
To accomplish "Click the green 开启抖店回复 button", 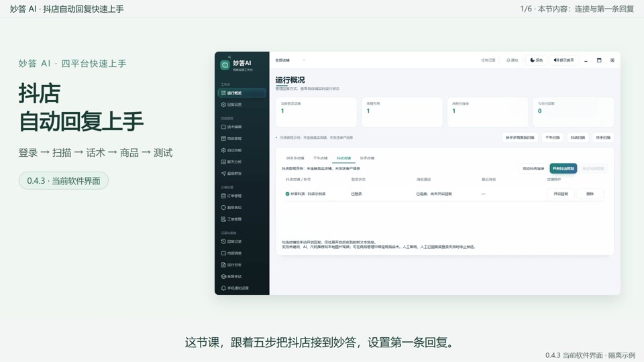I will pos(563,169).
